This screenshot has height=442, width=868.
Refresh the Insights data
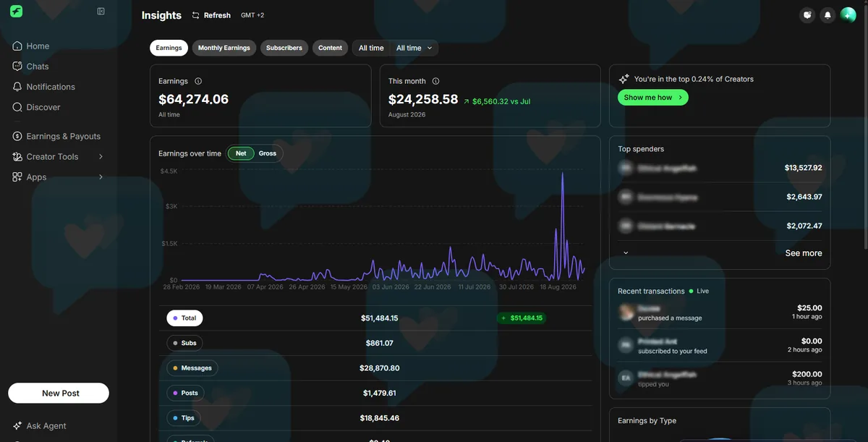211,15
